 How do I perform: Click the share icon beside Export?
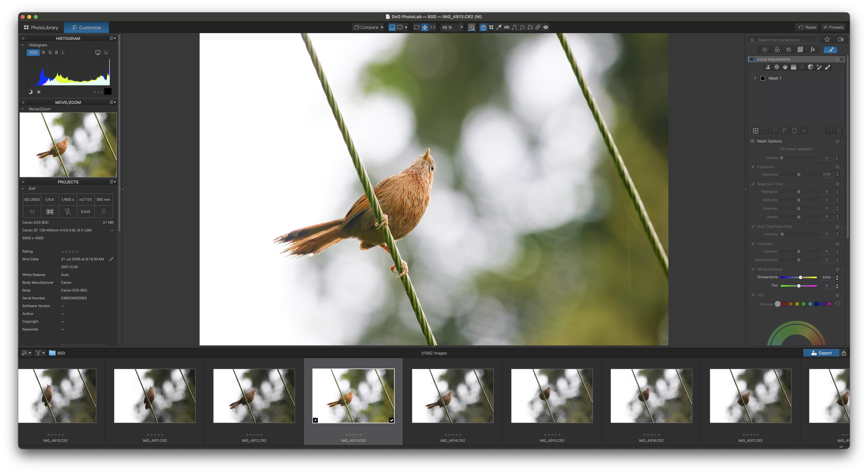click(x=843, y=353)
